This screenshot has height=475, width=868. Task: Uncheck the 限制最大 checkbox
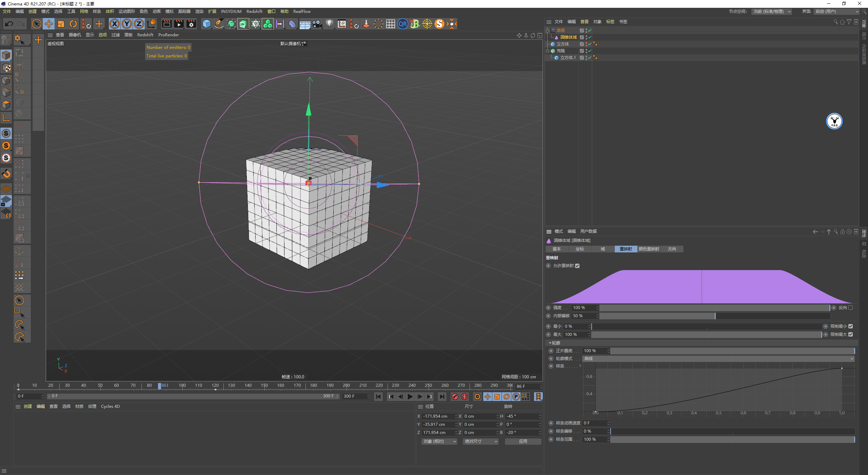click(851, 335)
